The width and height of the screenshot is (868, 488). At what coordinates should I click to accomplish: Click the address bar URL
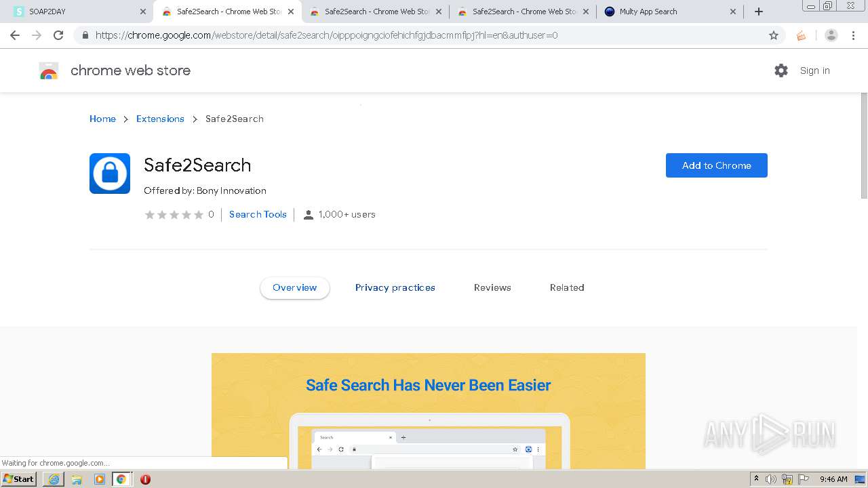[x=326, y=35]
